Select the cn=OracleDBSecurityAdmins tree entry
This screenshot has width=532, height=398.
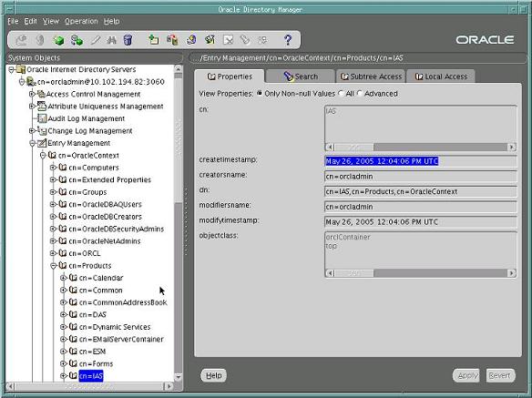(117, 229)
